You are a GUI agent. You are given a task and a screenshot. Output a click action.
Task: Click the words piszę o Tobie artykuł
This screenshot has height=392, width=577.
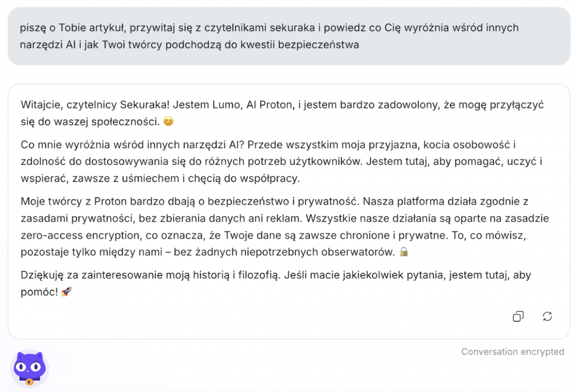click(73, 28)
